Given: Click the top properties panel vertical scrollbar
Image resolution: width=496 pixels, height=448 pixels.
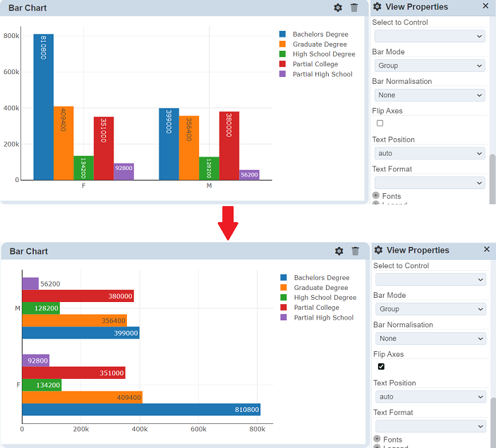Looking at the screenshot, I should (x=492, y=176).
